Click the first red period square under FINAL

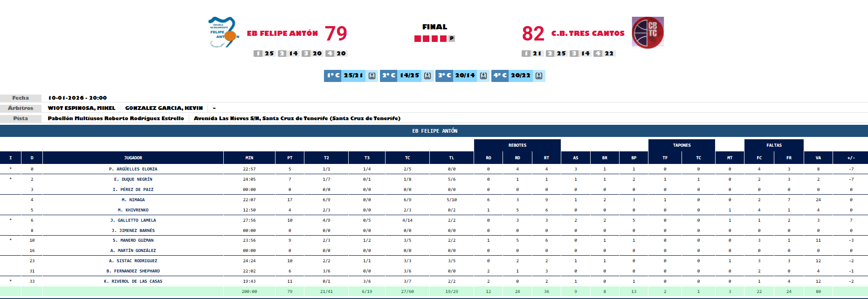[x=418, y=39]
